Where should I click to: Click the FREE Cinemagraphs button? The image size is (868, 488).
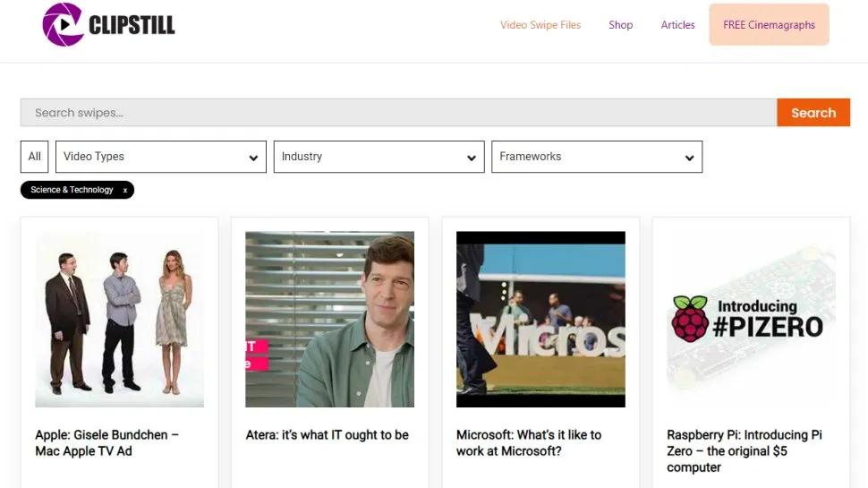tap(769, 25)
